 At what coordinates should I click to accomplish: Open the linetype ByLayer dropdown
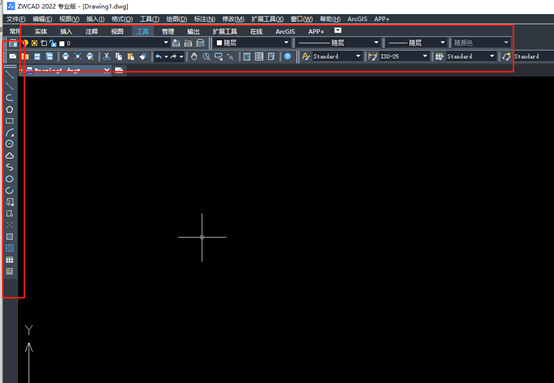click(376, 43)
